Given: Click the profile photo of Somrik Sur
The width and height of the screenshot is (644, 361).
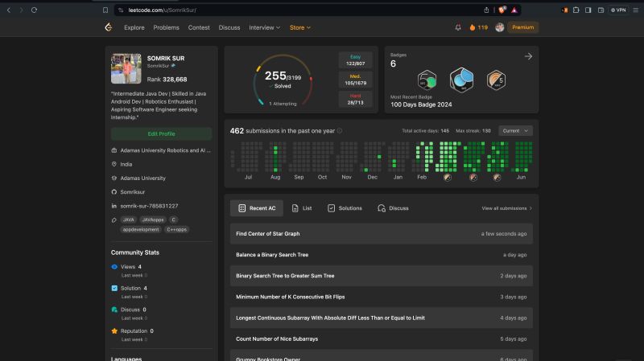Looking at the screenshot, I should point(126,68).
